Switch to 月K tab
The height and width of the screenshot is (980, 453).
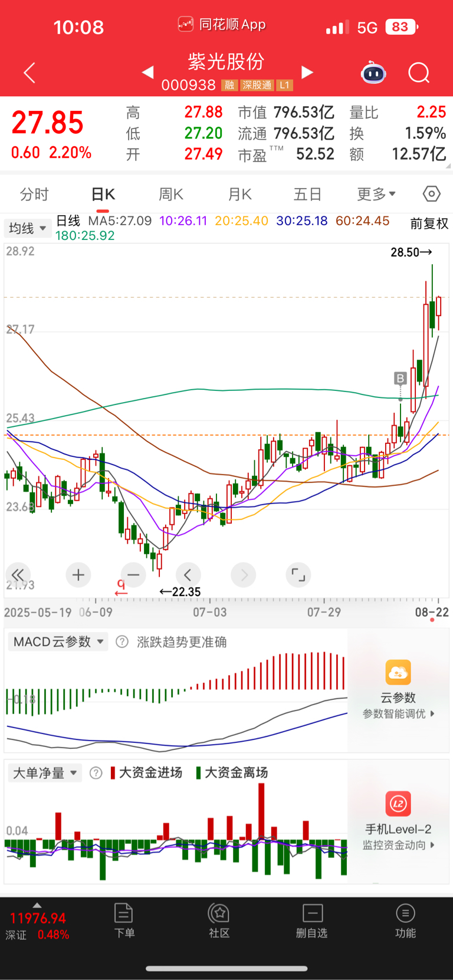tap(239, 195)
